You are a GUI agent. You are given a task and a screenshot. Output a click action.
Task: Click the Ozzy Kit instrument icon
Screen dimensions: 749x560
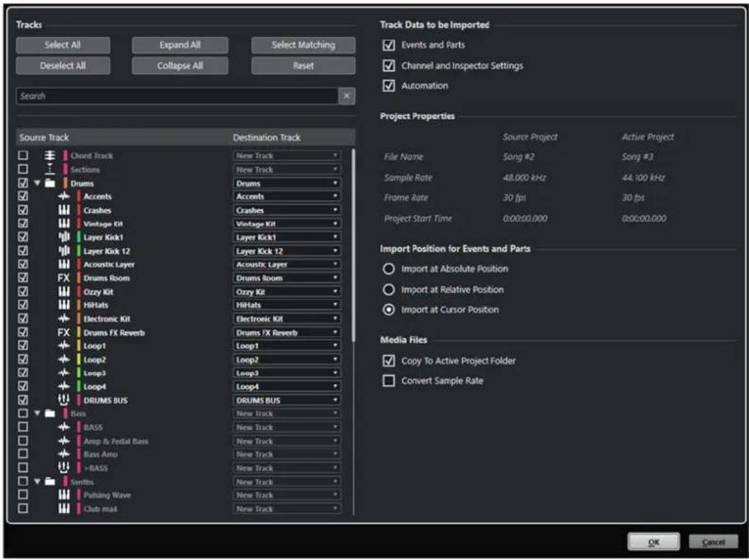(64, 291)
